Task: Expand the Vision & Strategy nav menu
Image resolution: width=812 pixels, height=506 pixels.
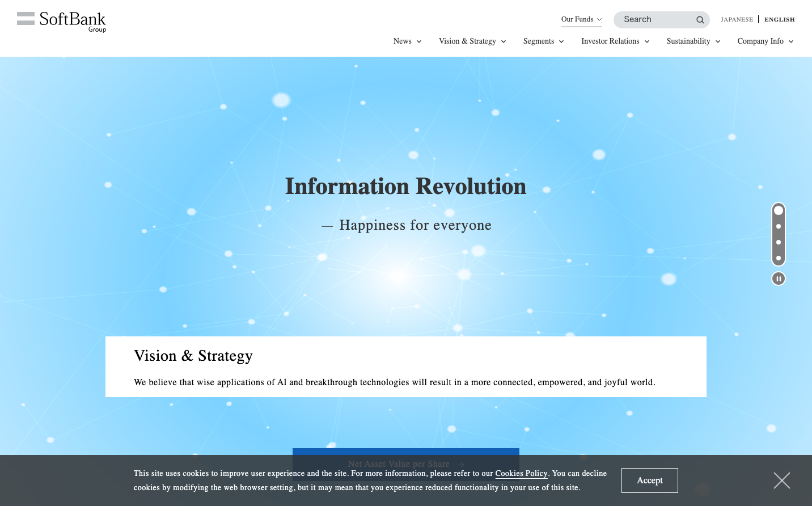Action: pos(472,41)
